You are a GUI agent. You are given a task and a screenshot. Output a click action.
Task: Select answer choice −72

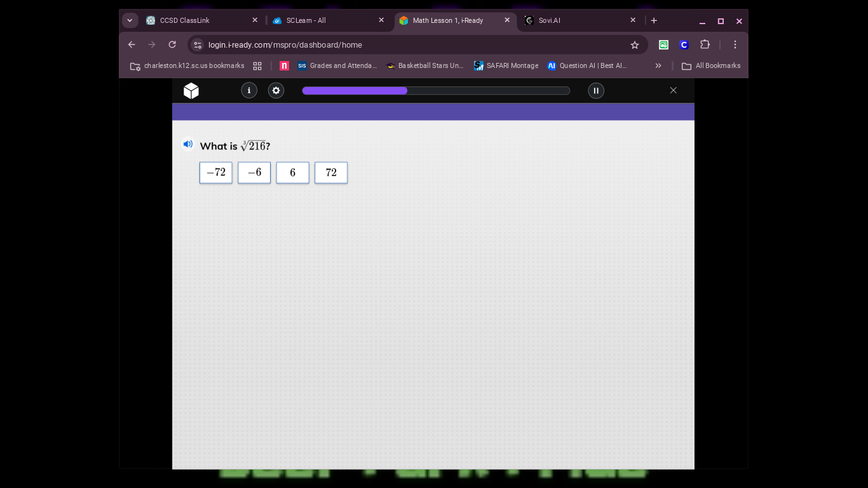pos(216,173)
